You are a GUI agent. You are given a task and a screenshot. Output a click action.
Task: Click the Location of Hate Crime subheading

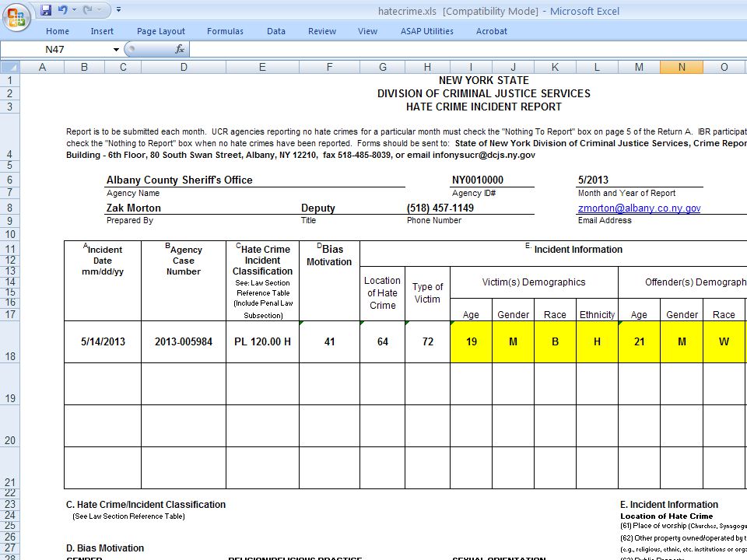coord(667,516)
